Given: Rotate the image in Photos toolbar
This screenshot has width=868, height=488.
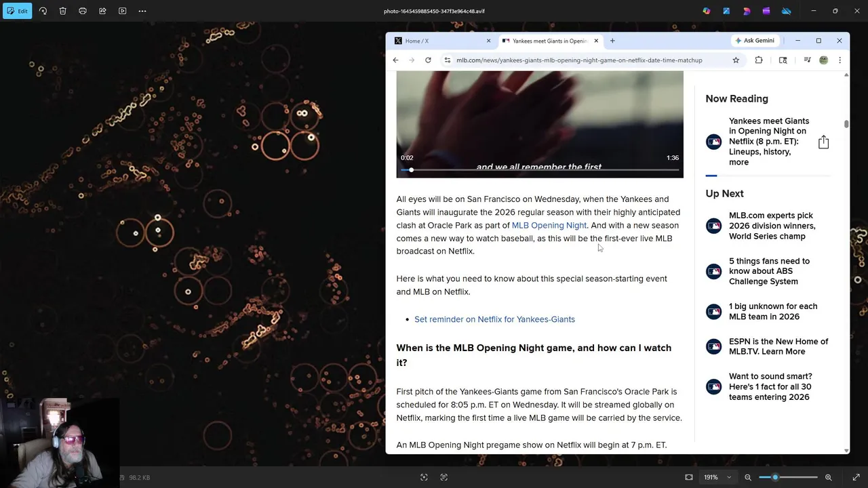Looking at the screenshot, I should click(43, 11).
